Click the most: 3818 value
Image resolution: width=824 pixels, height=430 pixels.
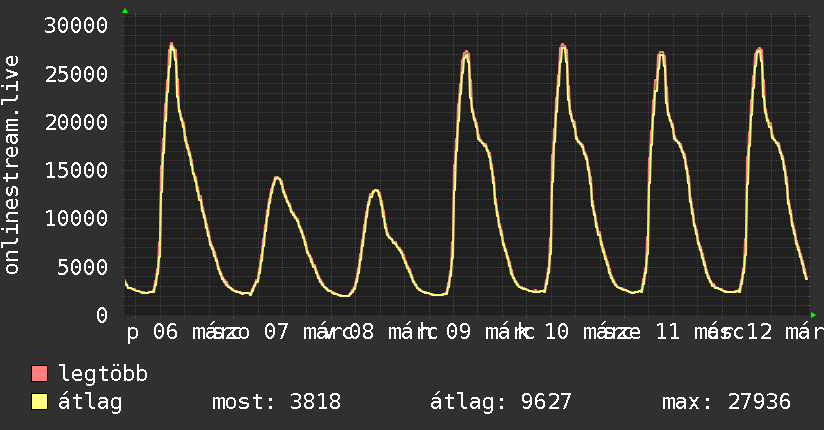coord(276,402)
